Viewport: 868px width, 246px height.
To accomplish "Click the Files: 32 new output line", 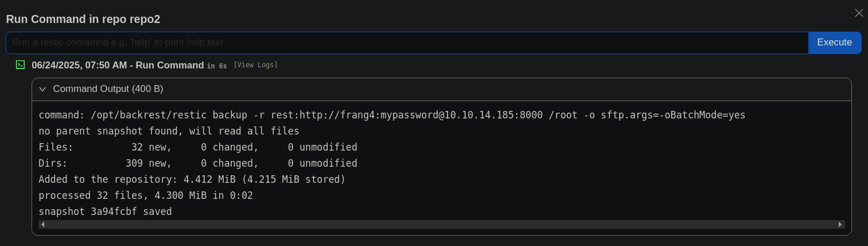I will tap(198, 147).
